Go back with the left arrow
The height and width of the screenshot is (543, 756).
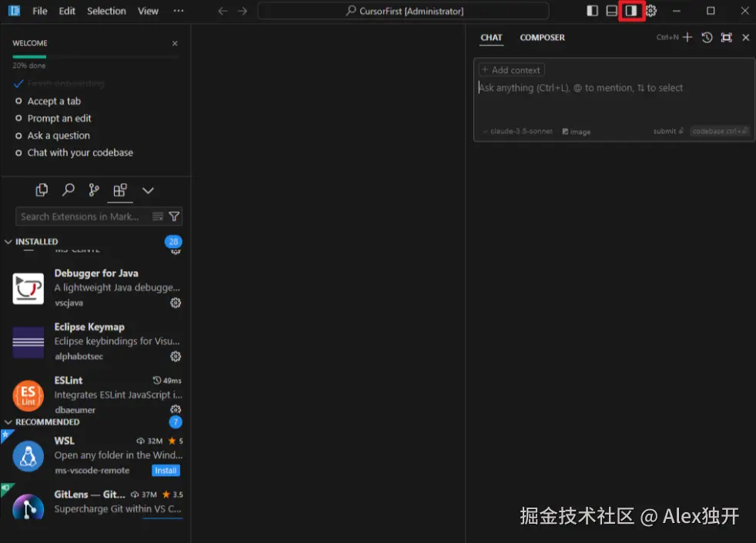222,11
